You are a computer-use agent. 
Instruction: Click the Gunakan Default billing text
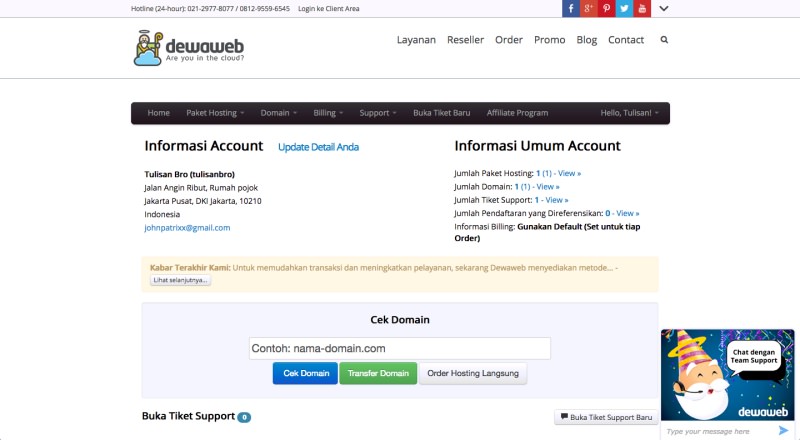pyautogui.click(x=547, y=232)
